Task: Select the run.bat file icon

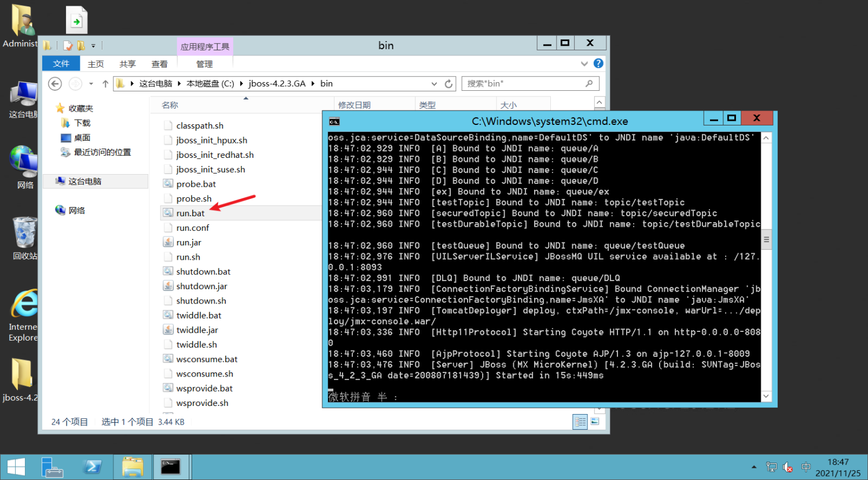Action: point(168,213)
